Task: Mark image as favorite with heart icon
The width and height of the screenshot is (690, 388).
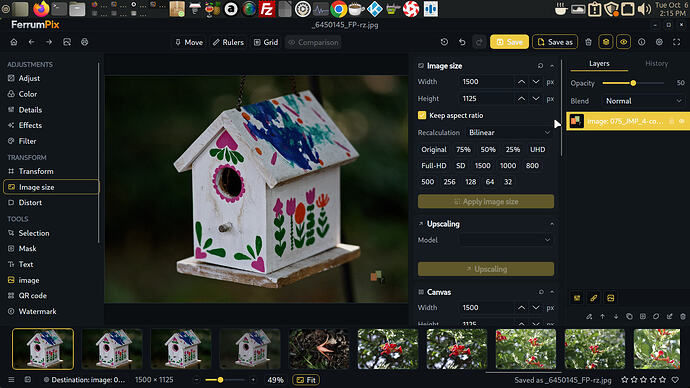Action: [675, 380]
